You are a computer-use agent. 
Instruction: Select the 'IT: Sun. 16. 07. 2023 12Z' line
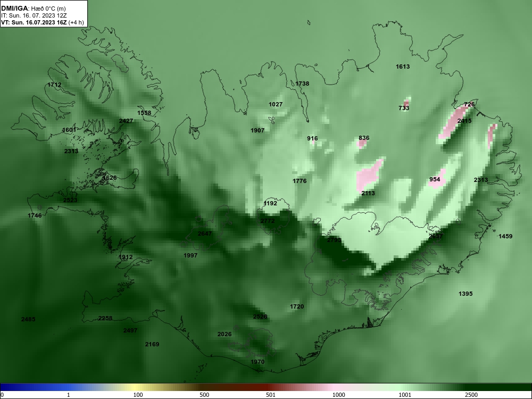pos(34,15)
